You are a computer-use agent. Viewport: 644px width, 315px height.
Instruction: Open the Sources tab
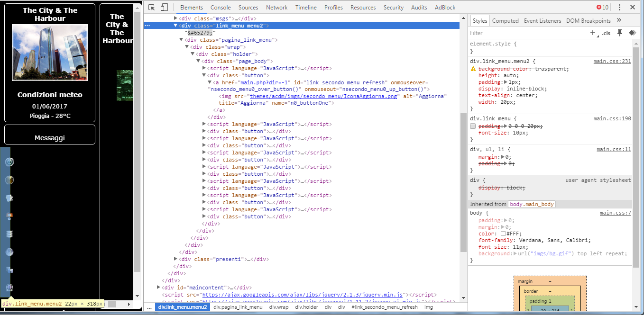point(248,8)
